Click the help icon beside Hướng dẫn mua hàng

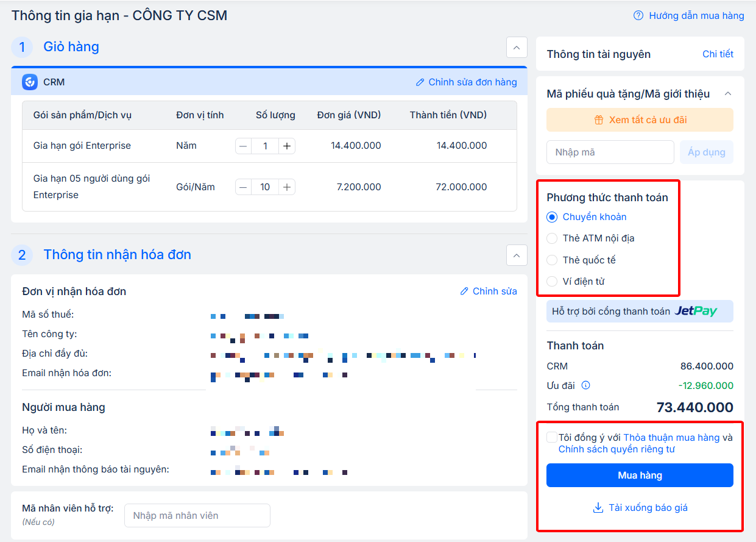638,16
